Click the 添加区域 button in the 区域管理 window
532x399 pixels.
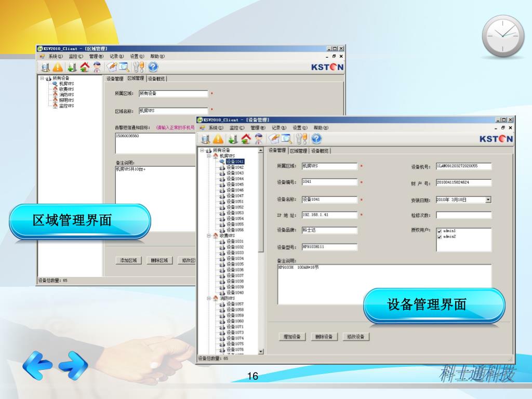pyautogui.click(x=128, y=260)
